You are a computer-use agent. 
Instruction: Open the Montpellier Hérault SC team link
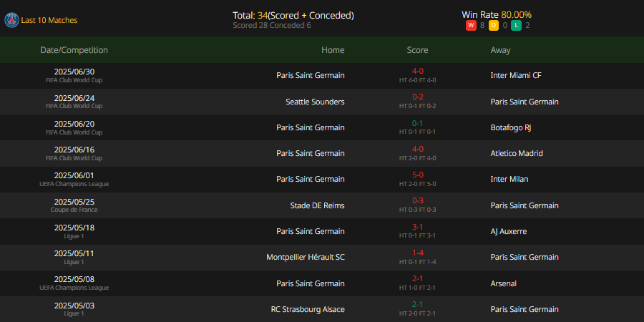tap(306, 257)
